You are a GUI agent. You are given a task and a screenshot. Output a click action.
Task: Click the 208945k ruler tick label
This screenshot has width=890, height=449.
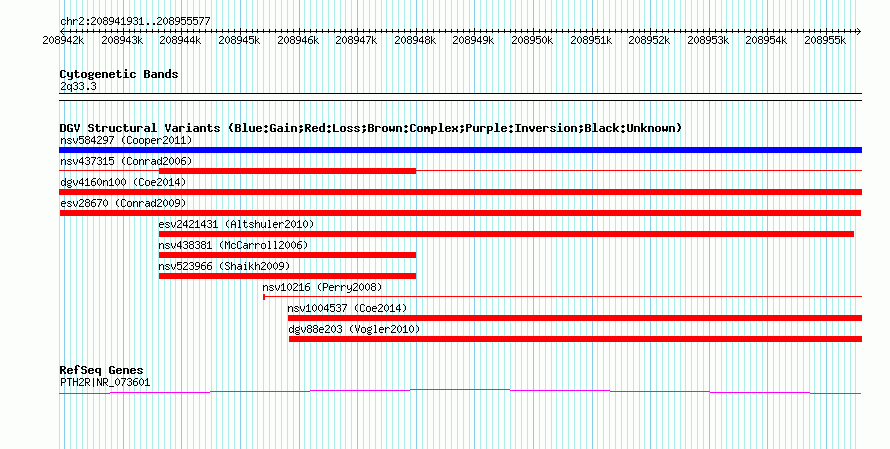coord(239,41)
